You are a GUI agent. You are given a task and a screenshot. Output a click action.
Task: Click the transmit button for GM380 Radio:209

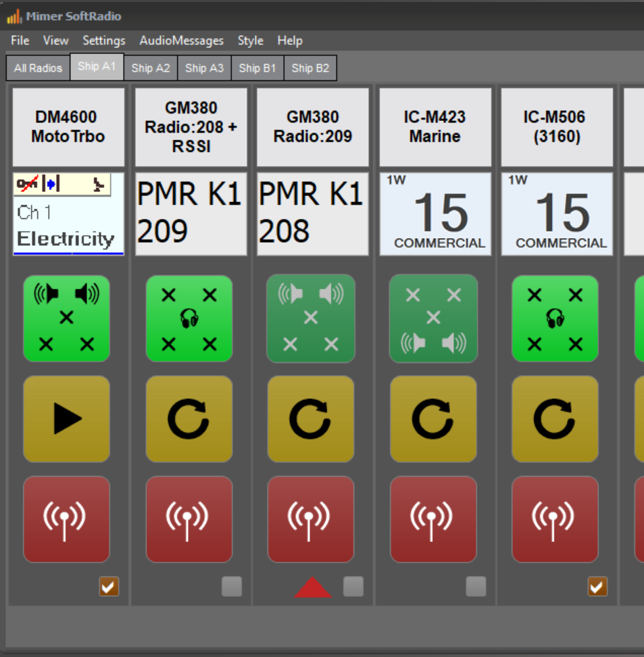(x=311, y=519)
